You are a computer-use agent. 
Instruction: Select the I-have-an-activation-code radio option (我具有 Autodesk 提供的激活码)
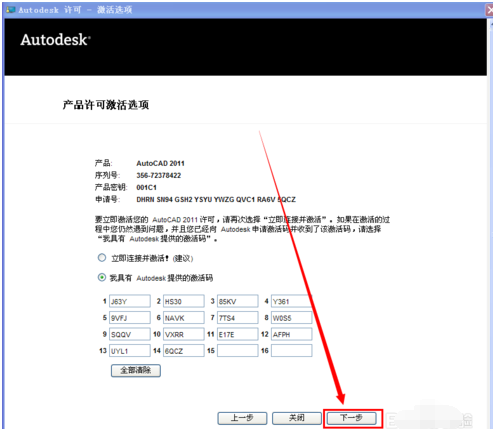pyautogui.click(x=102, y=277)
